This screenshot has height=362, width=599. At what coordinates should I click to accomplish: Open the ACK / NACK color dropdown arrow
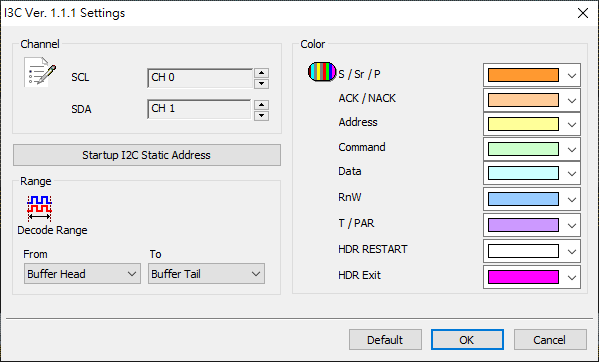tap(571, 100)
